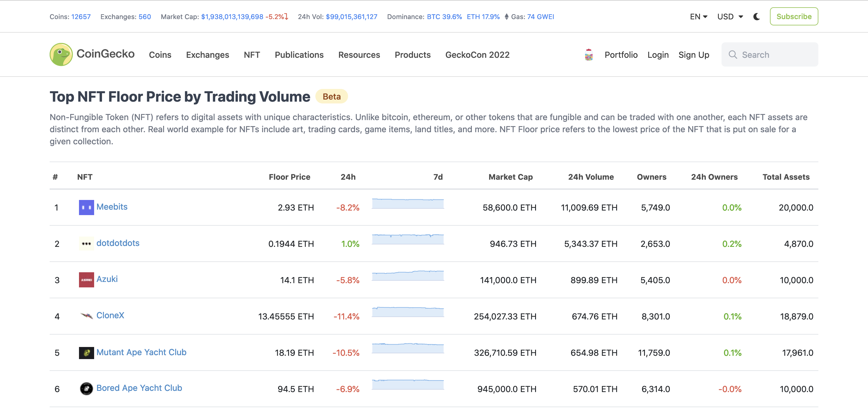Open the NFT menu item
This screenshot has height=409, width=868.
pos(252,54)
